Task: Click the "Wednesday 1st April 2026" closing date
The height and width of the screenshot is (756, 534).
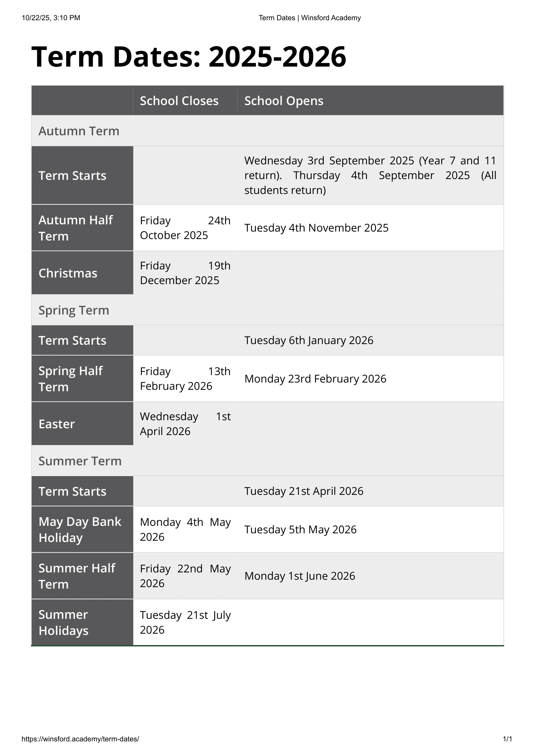Action: 185,424
